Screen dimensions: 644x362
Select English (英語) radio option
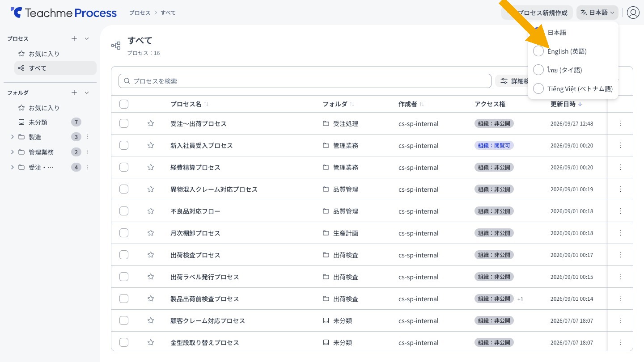(538, 51)
